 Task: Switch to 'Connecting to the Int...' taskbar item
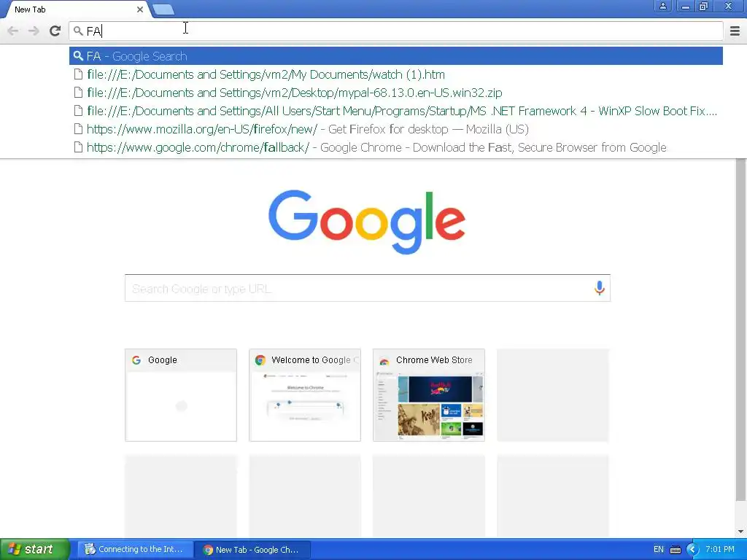tap(135, 549)
